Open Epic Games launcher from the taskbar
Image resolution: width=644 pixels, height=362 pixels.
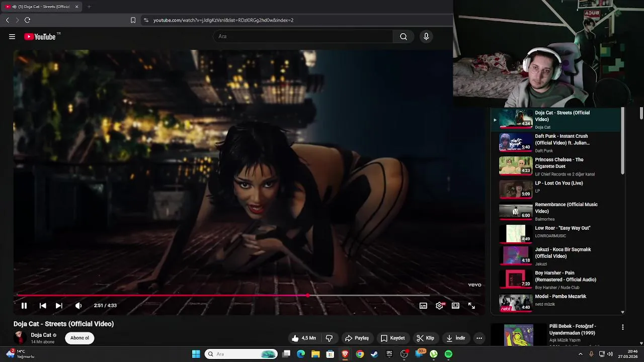click(x=389, y=354)
